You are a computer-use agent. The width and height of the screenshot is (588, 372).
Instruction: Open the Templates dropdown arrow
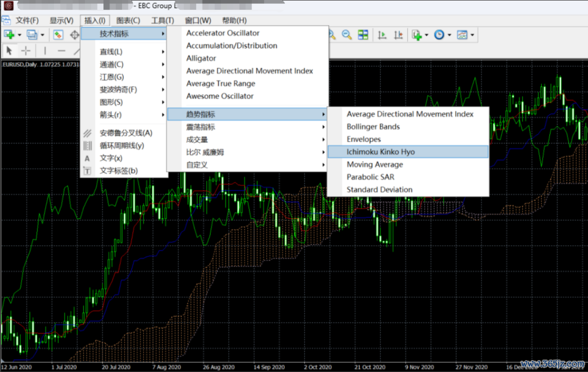(x=472, y=35)
